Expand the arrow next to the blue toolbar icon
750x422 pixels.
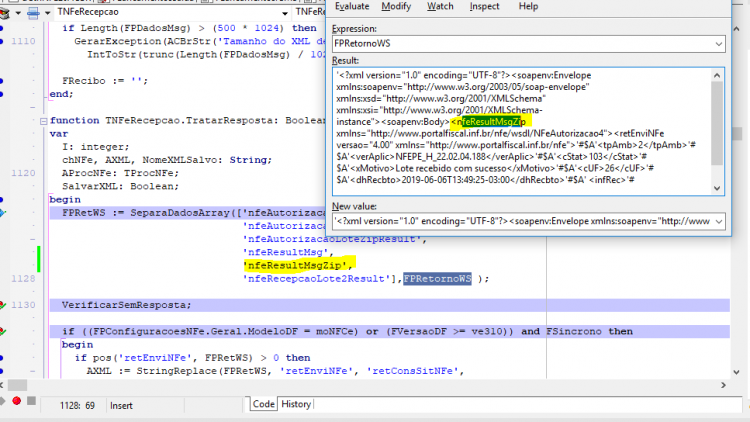point(47,13)
